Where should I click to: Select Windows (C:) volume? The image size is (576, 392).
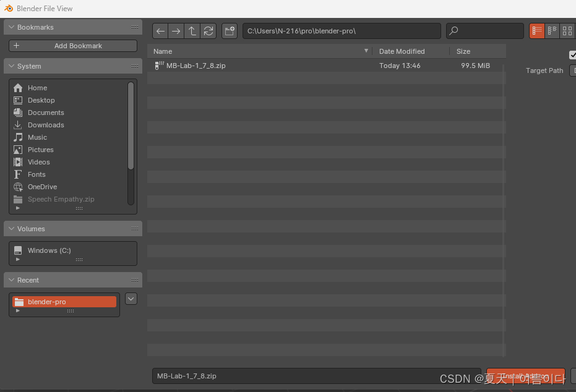(x=73, y=250)
